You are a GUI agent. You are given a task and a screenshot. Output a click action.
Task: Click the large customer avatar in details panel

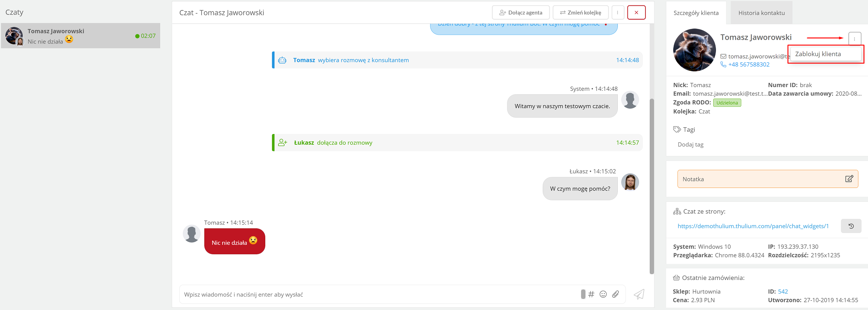coord(694,50)
